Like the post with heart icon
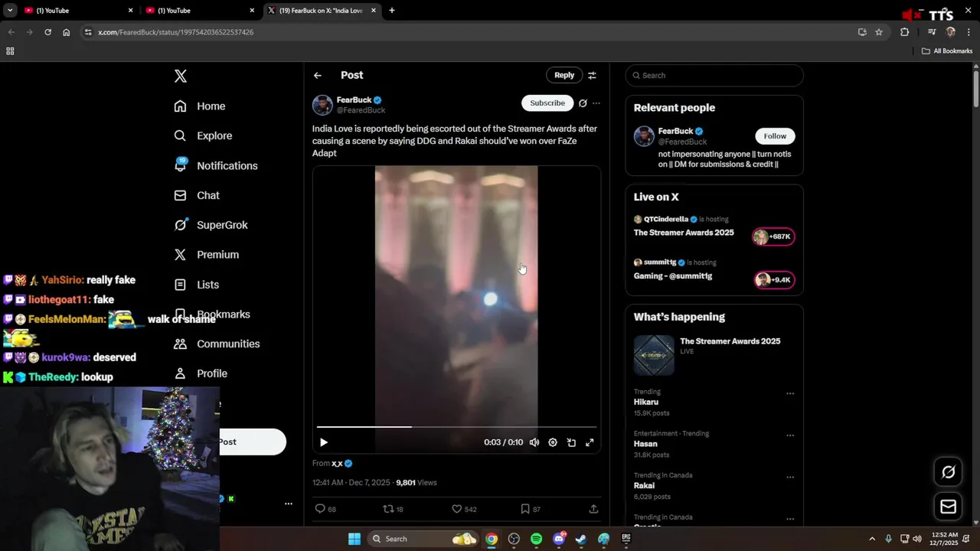Image resolution: width=980 pixels, height=551 pixels. (456, 509)
